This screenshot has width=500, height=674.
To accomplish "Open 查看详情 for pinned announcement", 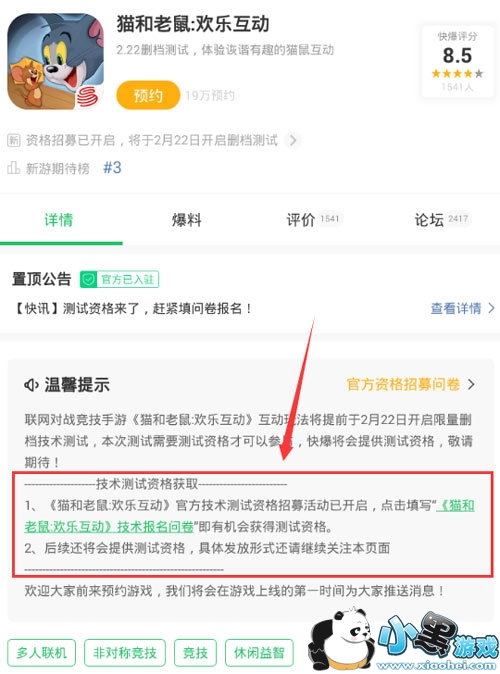I will click(x=463, y=308).
